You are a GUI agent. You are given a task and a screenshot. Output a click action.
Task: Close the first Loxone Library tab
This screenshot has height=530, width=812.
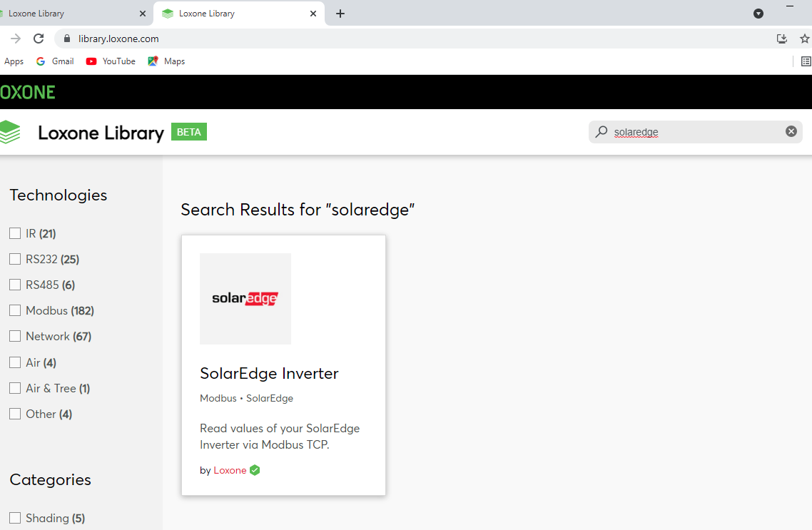(143, 14)
